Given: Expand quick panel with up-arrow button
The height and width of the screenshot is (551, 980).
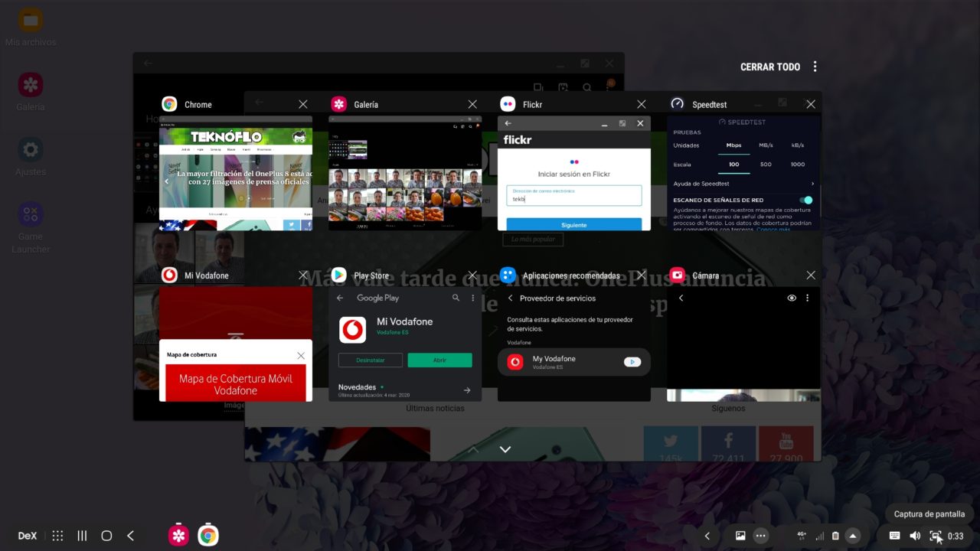Looking at the screenshot, I should point(853,536).
